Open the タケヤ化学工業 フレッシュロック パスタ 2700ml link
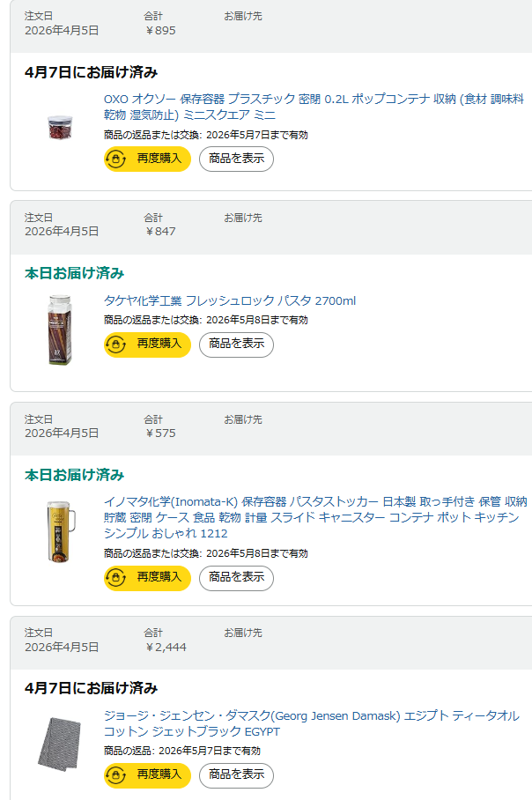Screen dimensions: 532x800 [x=230, y=301]
